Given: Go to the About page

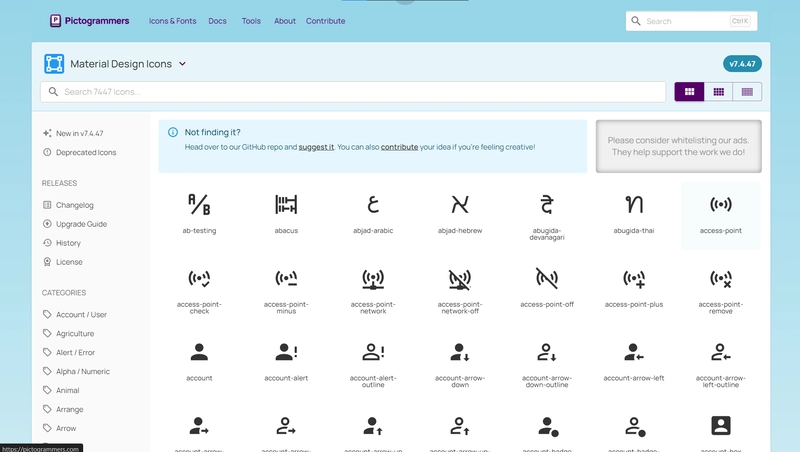Looking at the screenshot, I should (285, 21).
